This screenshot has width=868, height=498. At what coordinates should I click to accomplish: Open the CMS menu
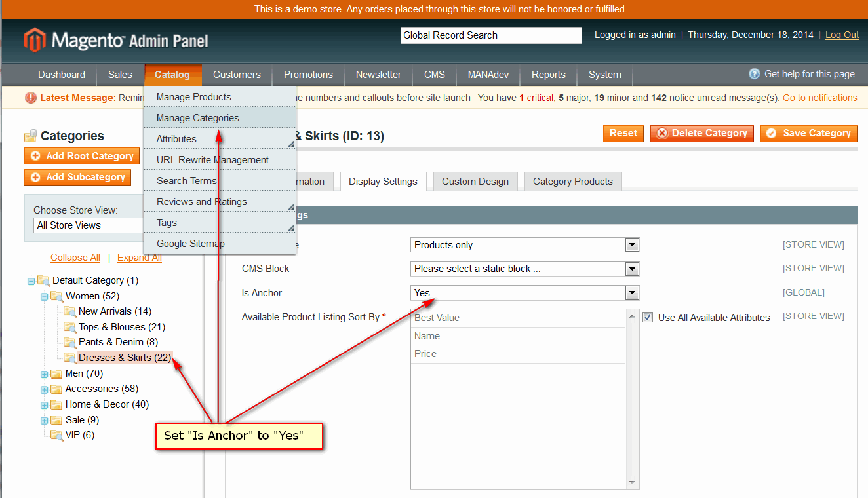435,75
